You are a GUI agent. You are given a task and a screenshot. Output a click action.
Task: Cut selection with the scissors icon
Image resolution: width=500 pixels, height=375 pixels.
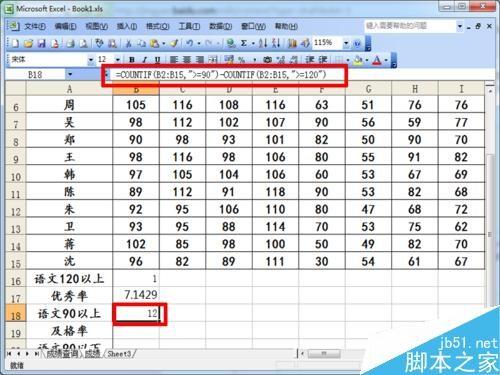click(128, 43)
